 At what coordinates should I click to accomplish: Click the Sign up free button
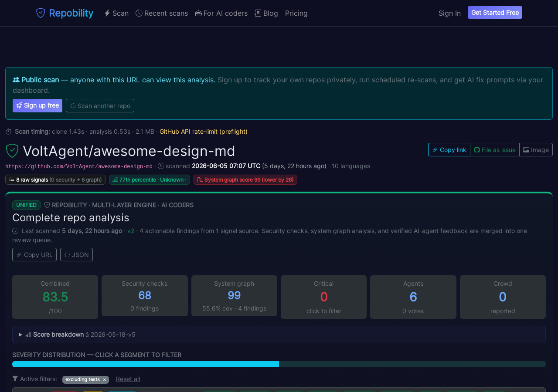click(37, 105)
